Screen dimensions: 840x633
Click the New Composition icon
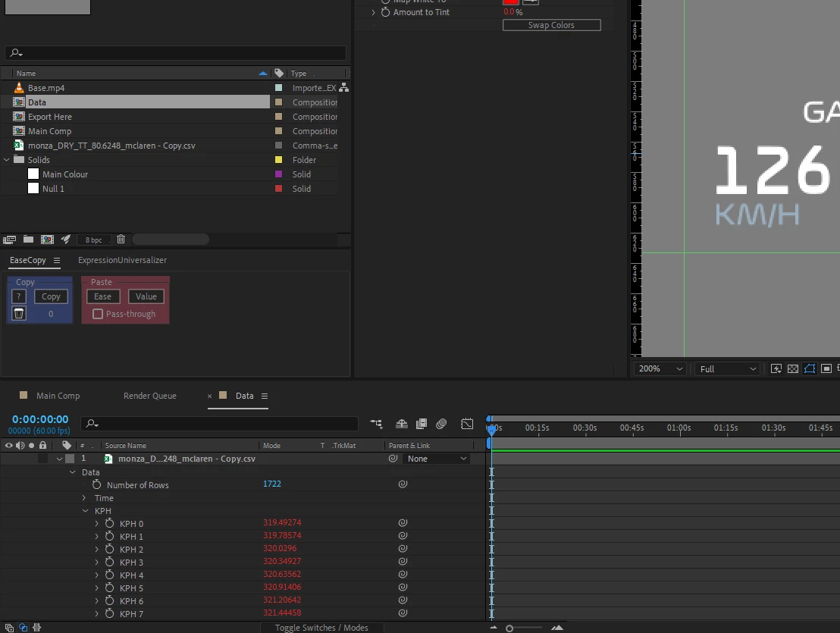[47, 240]
